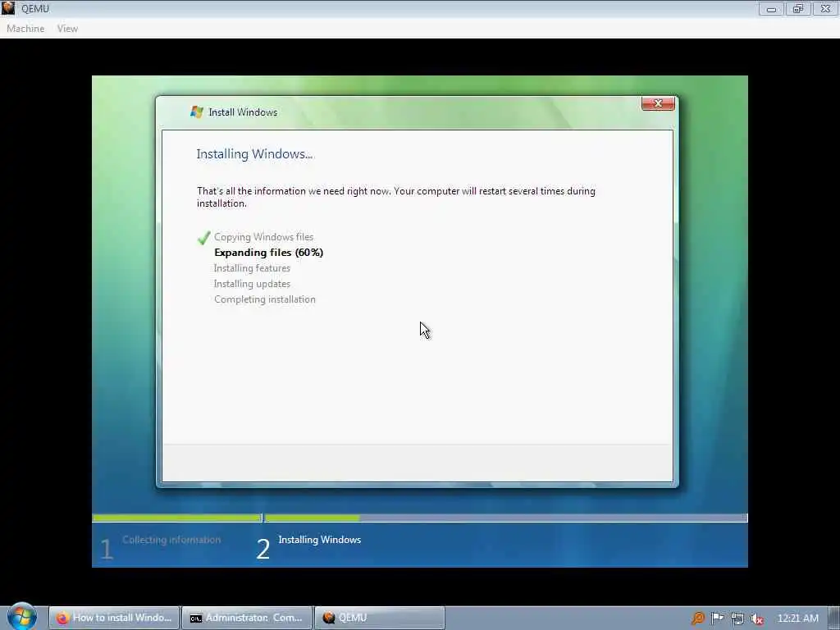Click the Installing Windows progress bar
840x630 pixels.
(505, 518)
